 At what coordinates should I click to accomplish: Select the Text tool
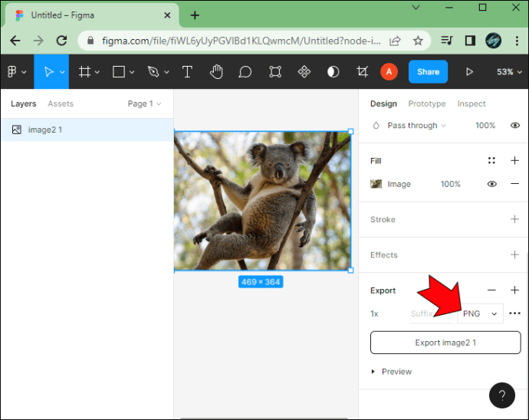pos(187,72)
